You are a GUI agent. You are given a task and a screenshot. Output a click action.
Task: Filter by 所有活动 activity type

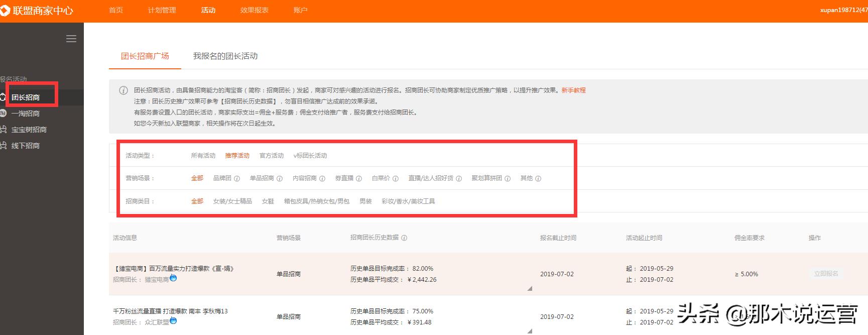pyautogui.click(x=203, y=156)
